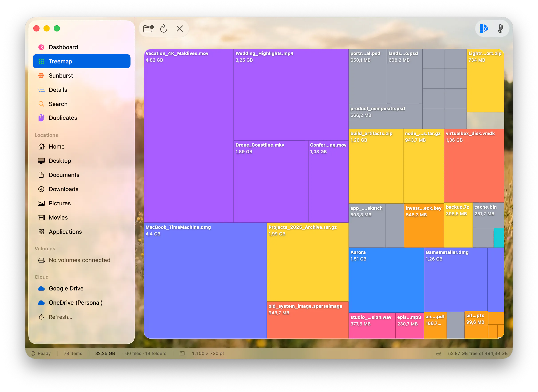Select cache.bin block
The width and height of the screenshot is (538, 392).
click(488, 215)
